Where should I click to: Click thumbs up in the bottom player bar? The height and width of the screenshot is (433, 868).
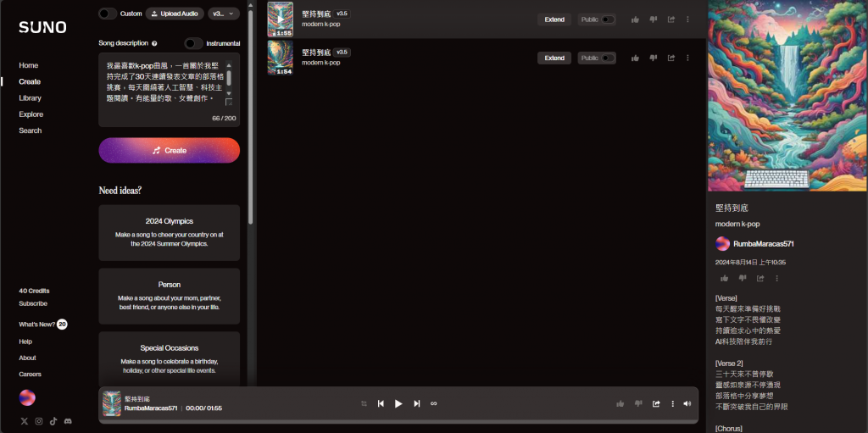620,403
